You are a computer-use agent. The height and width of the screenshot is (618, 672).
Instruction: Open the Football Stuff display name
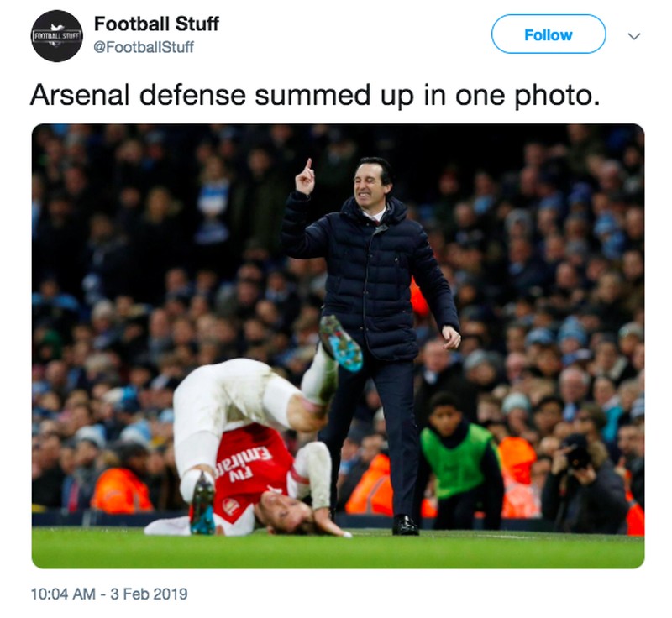[x=156, y=24]
